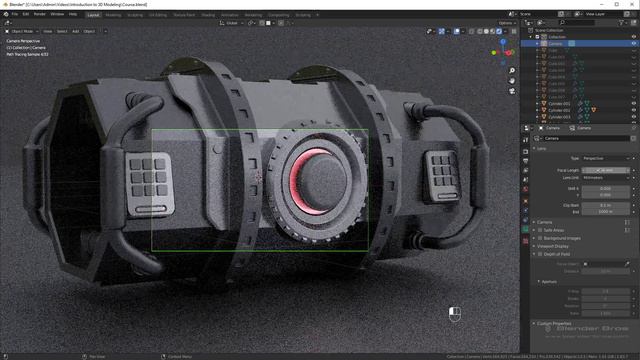Click the Blender logo icon
The height and width of the screenshot is (360, 640).
click(6, 14)
